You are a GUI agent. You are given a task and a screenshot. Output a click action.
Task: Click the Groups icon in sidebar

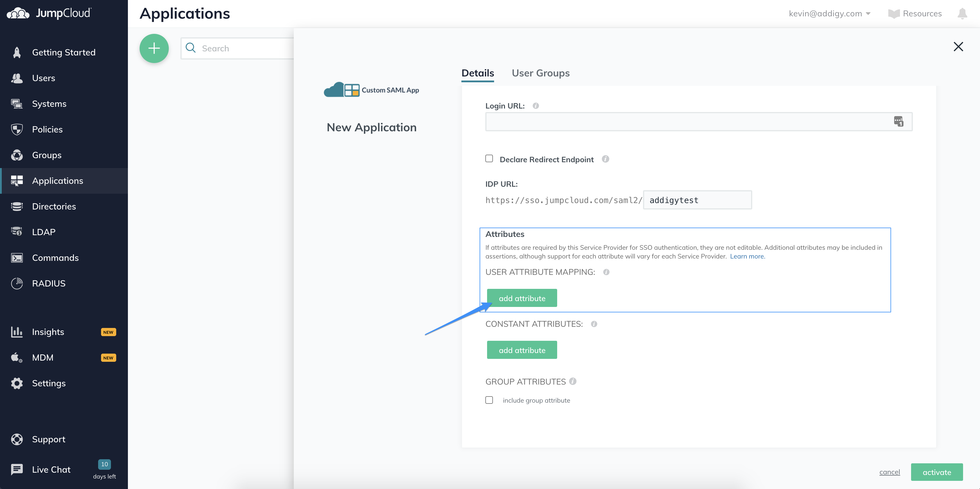coord(17,155)
